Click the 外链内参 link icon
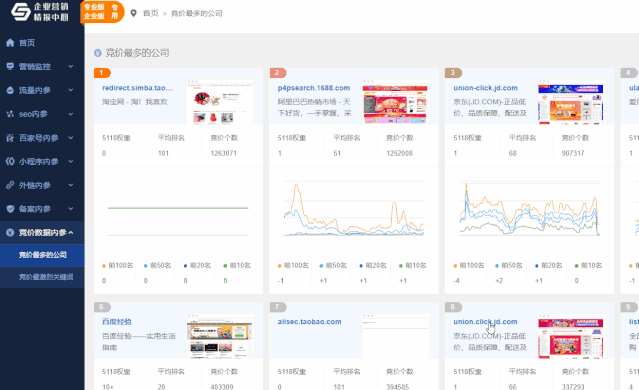This screenshot has width=639, height=390. click(10, 185)
